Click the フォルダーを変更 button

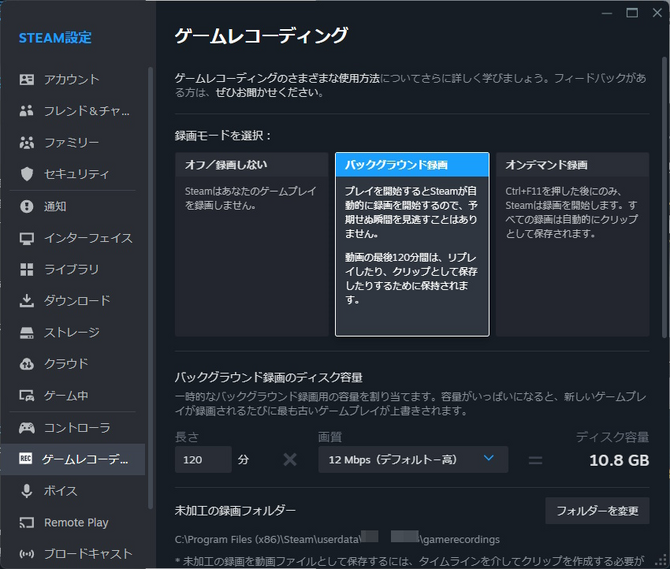pos(597,511)
